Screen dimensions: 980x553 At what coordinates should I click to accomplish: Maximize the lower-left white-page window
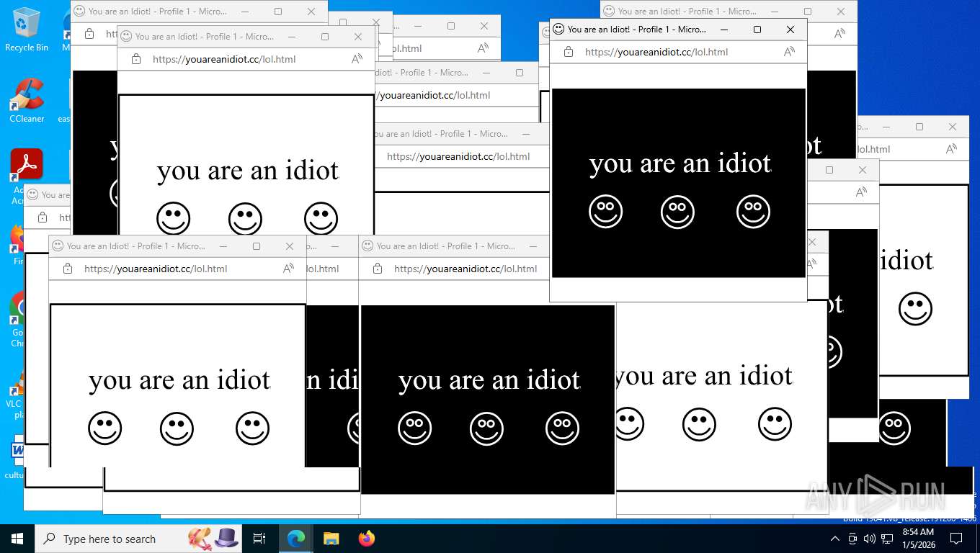(257, 246)
